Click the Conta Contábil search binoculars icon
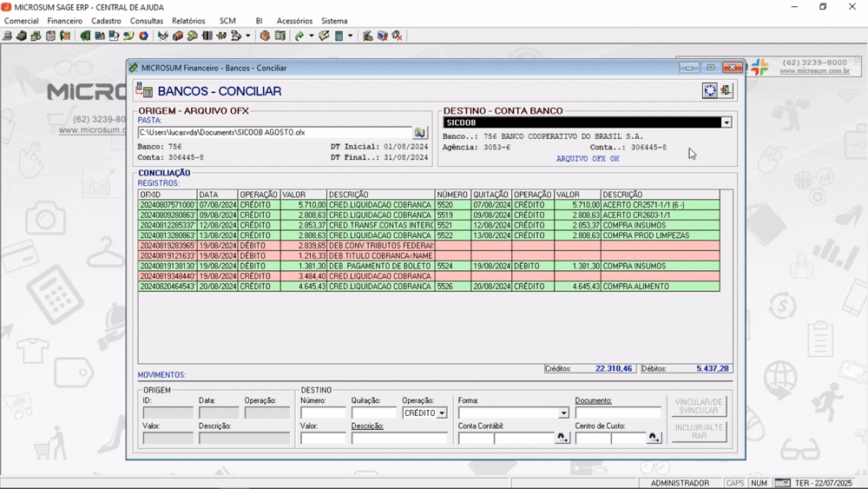Image resolution: width=868 pixels, height=489 pixels. pyautogui.click(x=562, y=438)
